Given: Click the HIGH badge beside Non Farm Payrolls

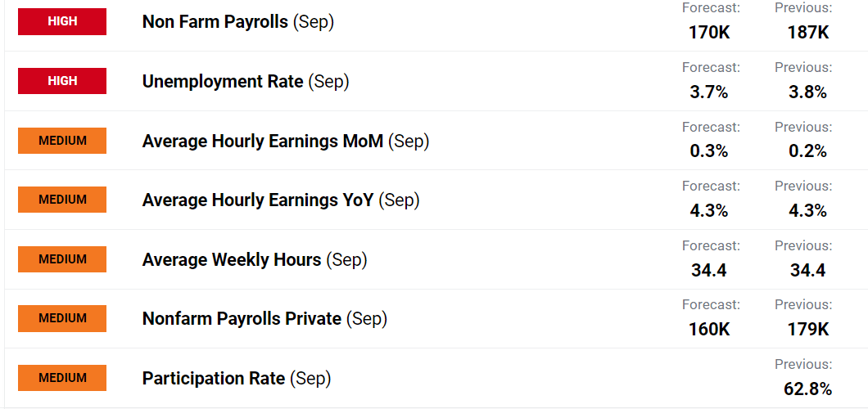Looking at the screenshot, I should 62,21.
